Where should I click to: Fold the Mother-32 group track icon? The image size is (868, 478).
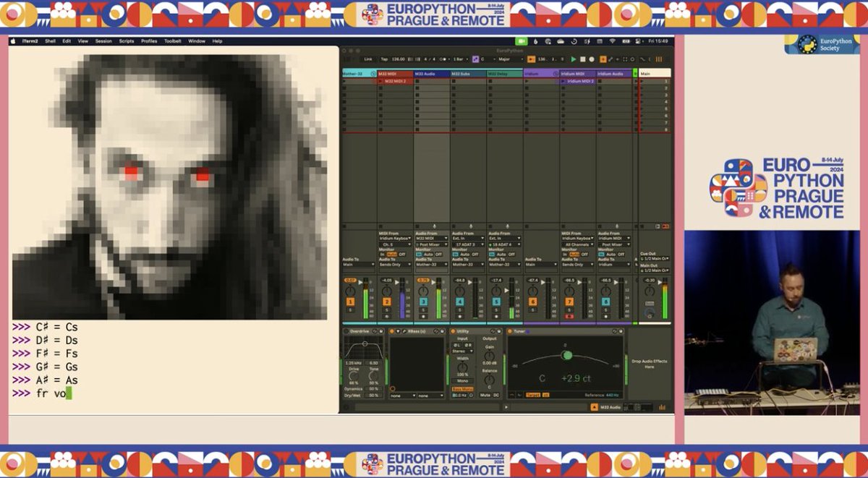point(373,74)
